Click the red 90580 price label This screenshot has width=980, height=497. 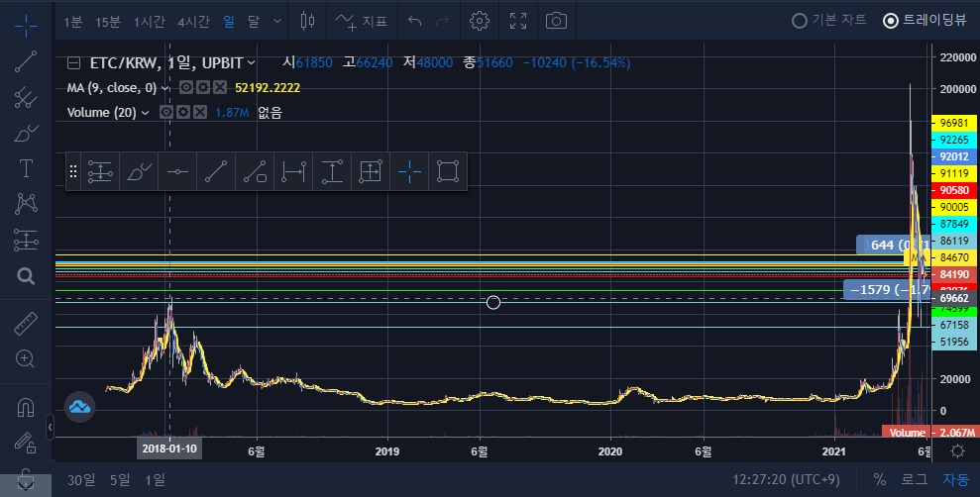tap(954, 190)
